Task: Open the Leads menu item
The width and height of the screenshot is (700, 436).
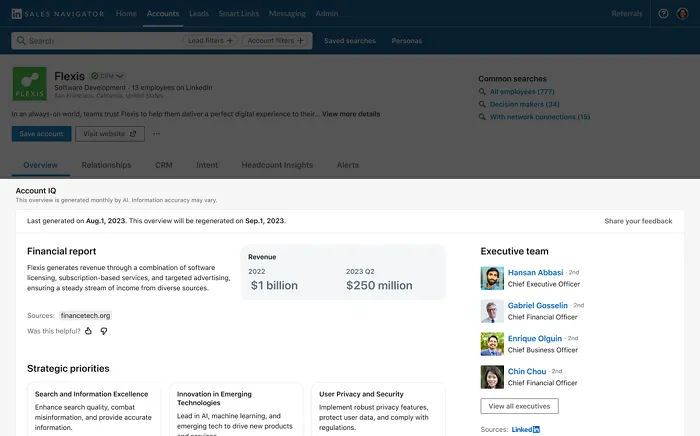Action: tap(199, 14)
